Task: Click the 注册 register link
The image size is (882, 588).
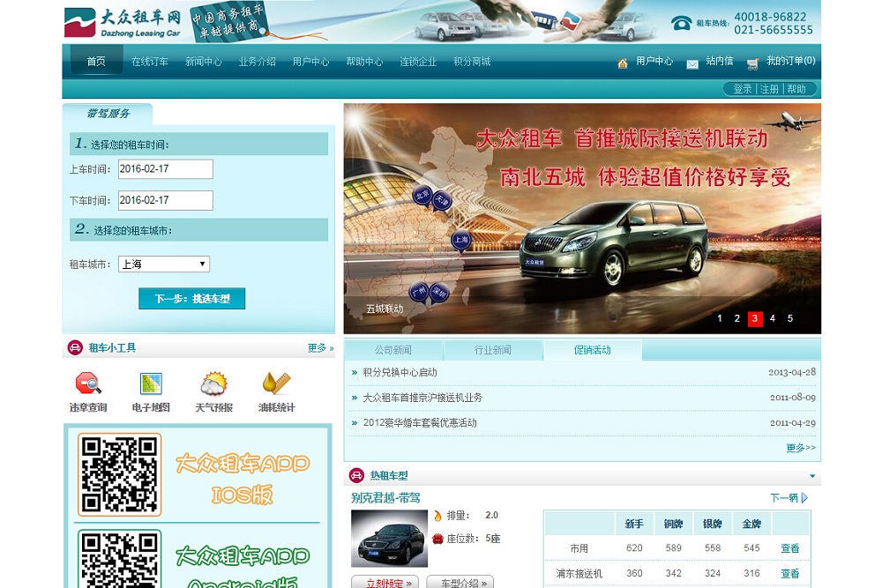Action: (x=769, y=89)
